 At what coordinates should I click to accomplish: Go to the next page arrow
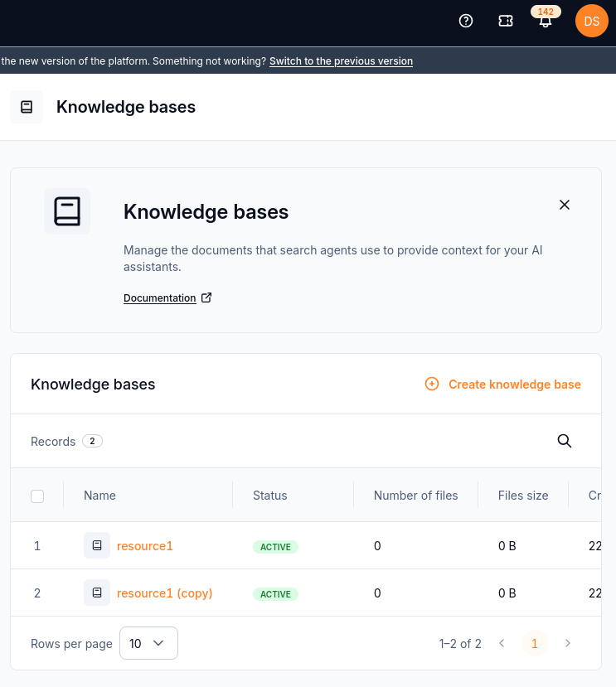click(568, 643)
